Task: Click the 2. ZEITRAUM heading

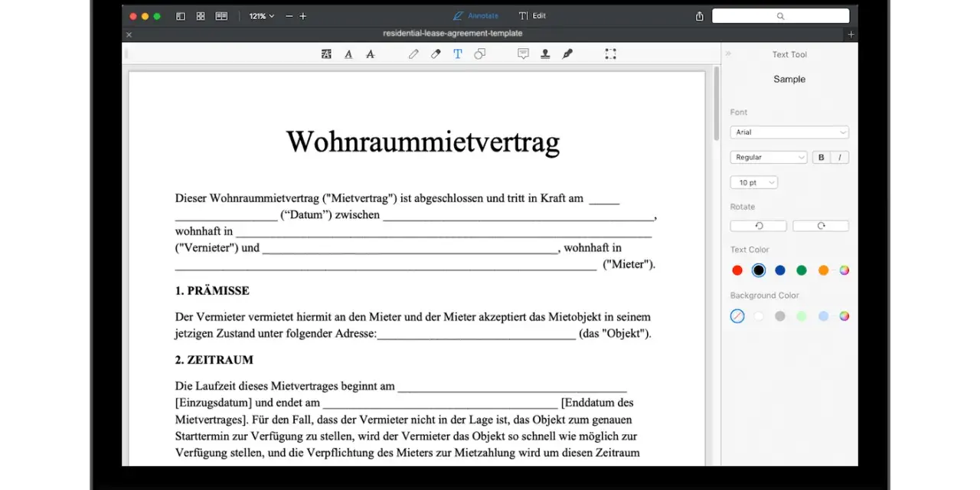Action: pyautogui.click(x=214, y=360)
